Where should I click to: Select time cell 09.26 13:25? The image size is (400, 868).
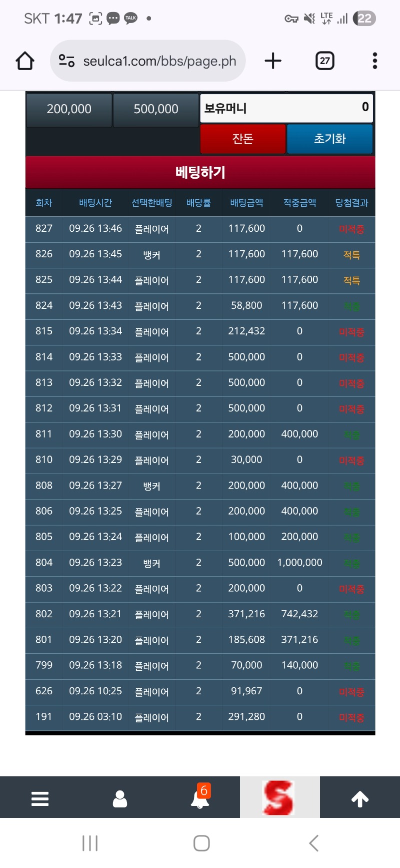(x=95, y=511)
